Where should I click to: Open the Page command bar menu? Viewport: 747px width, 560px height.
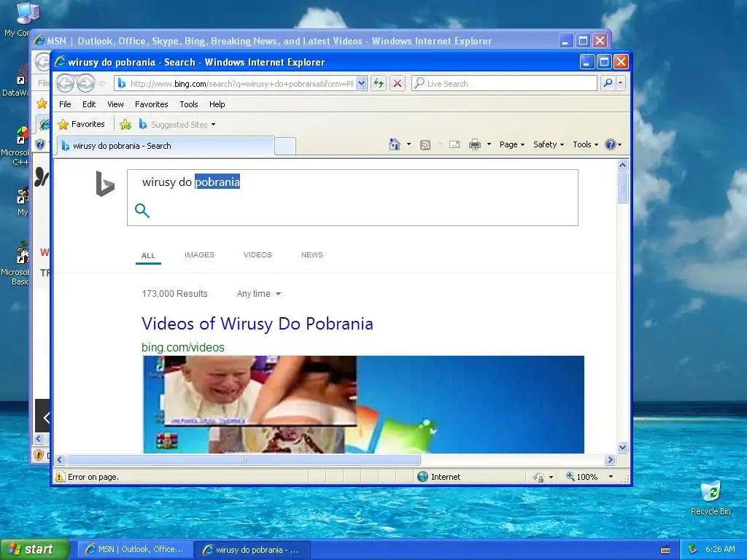(511, 144)
